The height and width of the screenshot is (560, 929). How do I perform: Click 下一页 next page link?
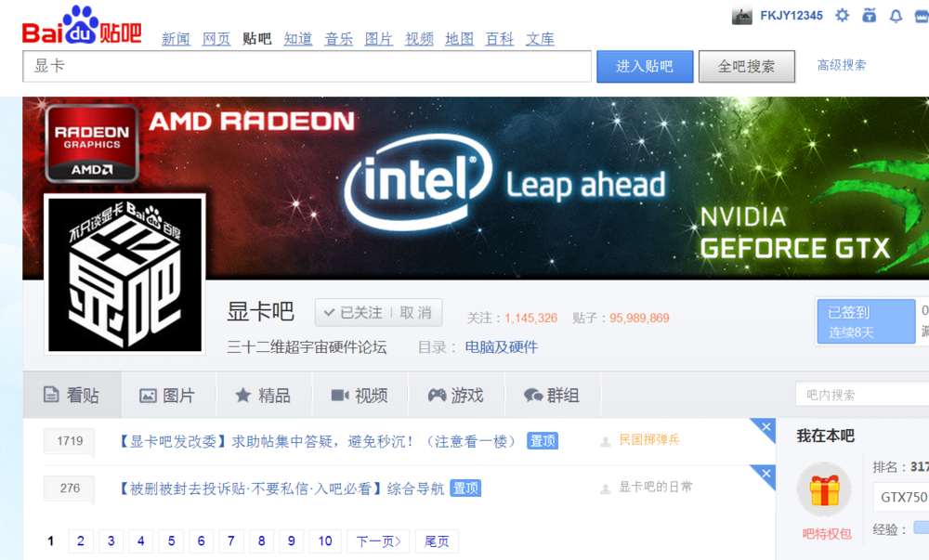pyautogui.click(x=378, y=541)
